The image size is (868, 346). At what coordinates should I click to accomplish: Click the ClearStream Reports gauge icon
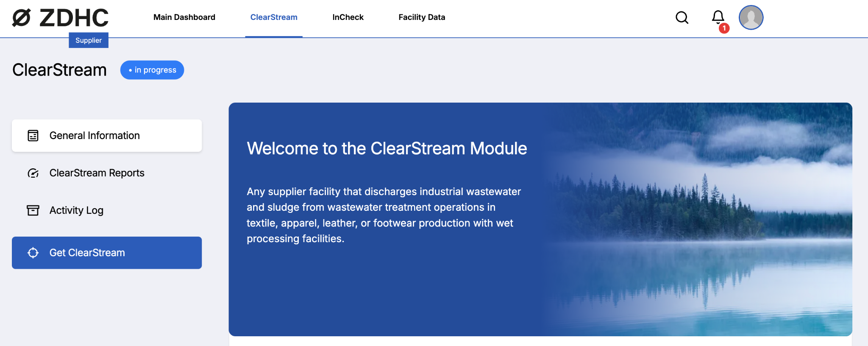33,173
